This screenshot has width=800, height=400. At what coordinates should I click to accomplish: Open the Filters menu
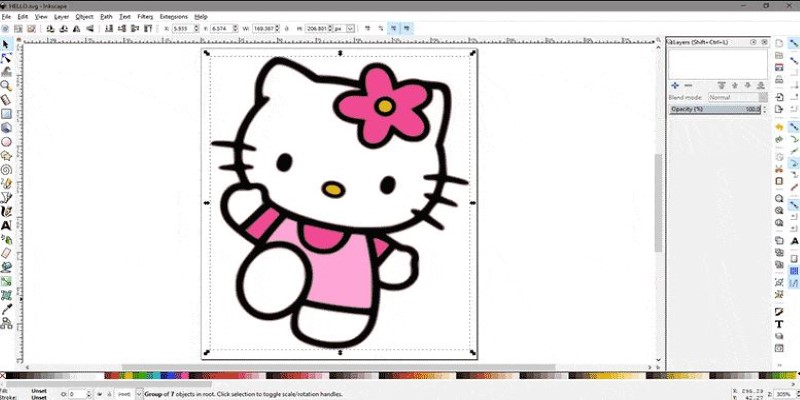(x=145, y=17)
